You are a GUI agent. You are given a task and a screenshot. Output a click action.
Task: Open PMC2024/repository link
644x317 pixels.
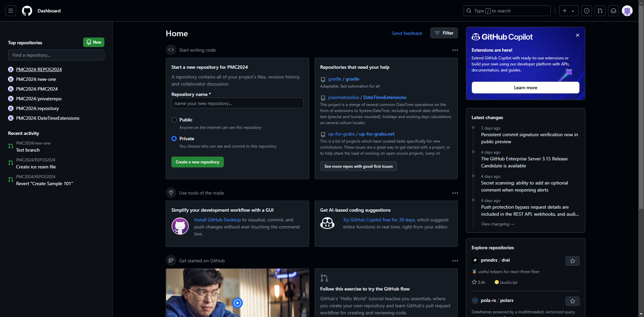(x=38, y=108)
